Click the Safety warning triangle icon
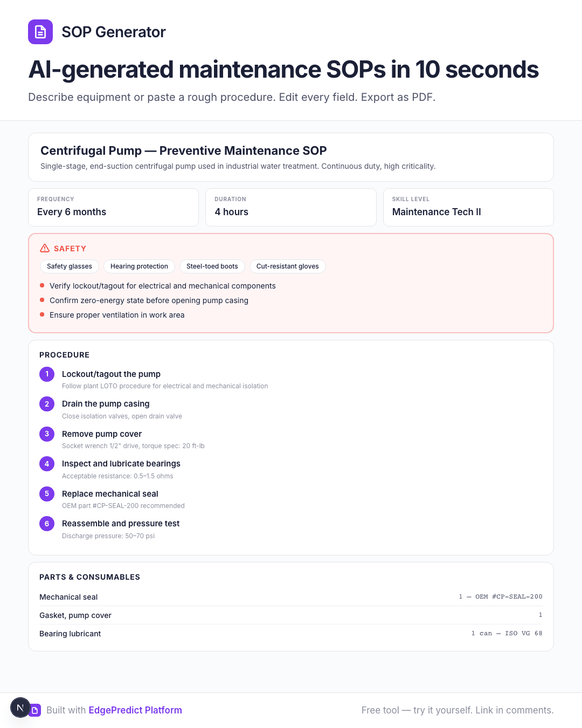Viewport: 582px width, 728px height. (45, 248)
